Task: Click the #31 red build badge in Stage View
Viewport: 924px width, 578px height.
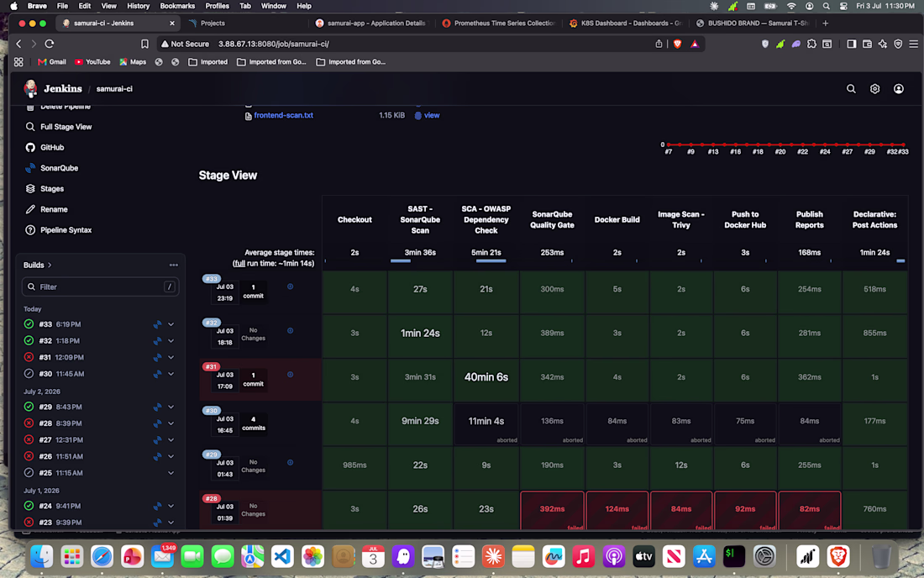Action: pyautogui.click(x=211, y=366)
